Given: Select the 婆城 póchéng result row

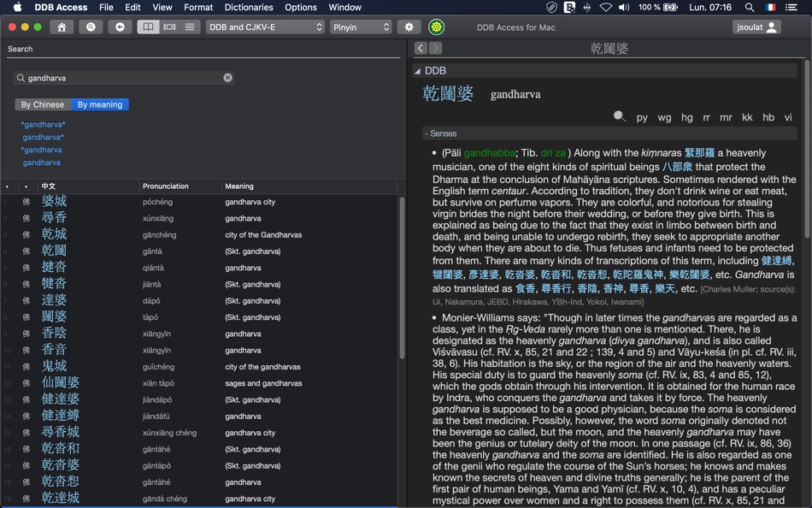Looking at the screenshot, I should pyautogui.click(x=199, y=202).
